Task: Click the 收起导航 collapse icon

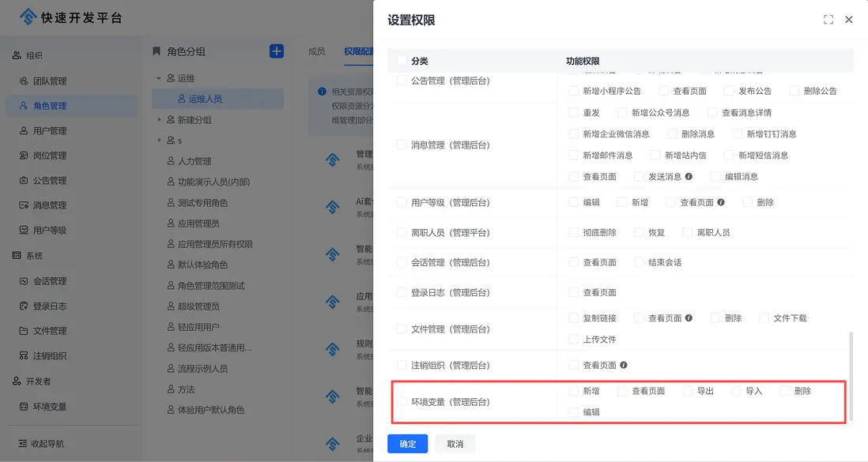Action: pyautogui.click(x=23, y=444)
